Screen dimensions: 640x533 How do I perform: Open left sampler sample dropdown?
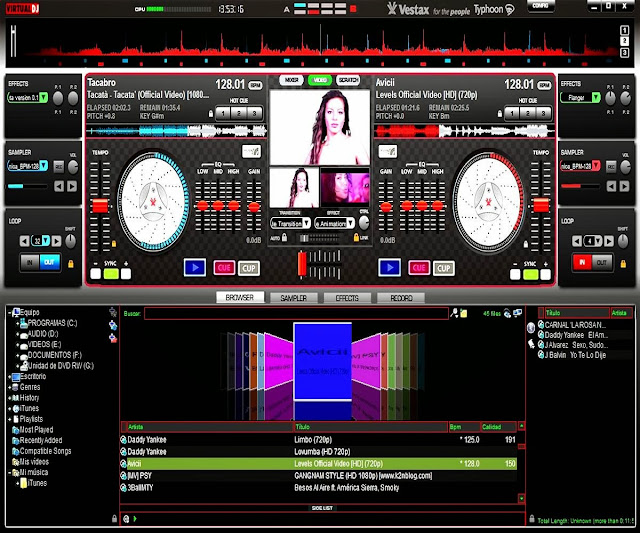pos(43,166)
